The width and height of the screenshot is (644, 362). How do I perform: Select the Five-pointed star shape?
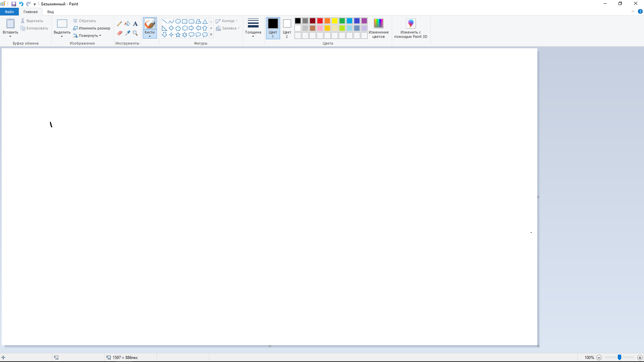click(x=178, y=35)
